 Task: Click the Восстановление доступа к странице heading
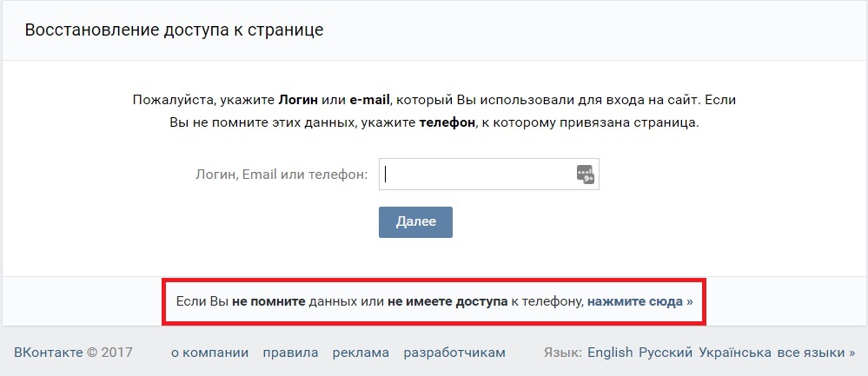pyautogui.click(x=174, y=30)
